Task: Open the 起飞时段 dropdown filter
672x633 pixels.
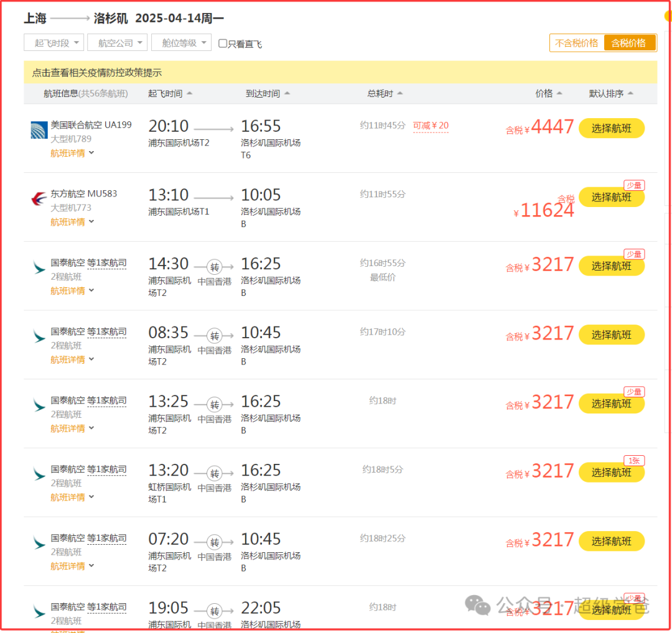Action: [x=54, y=43]
